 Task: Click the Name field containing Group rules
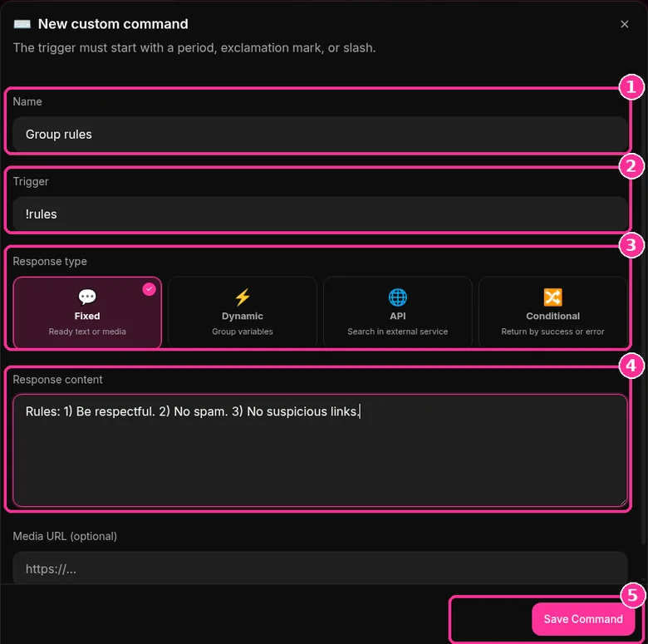[320, 134]
